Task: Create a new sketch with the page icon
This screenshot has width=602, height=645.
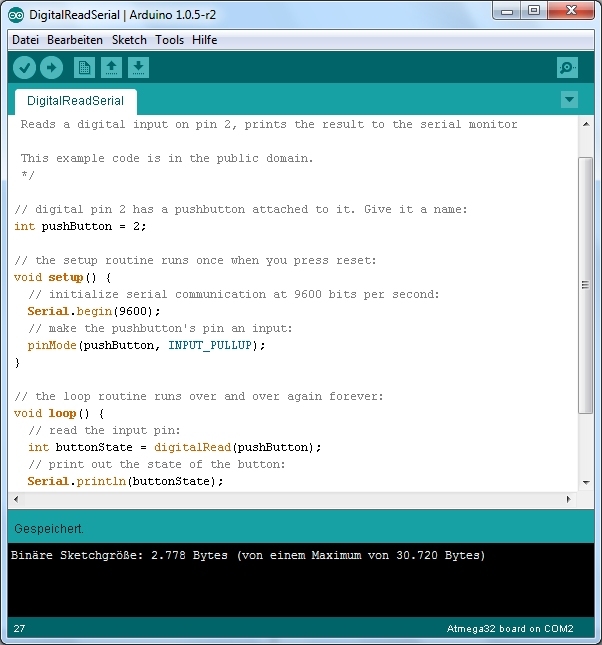Action: (85, 68)
